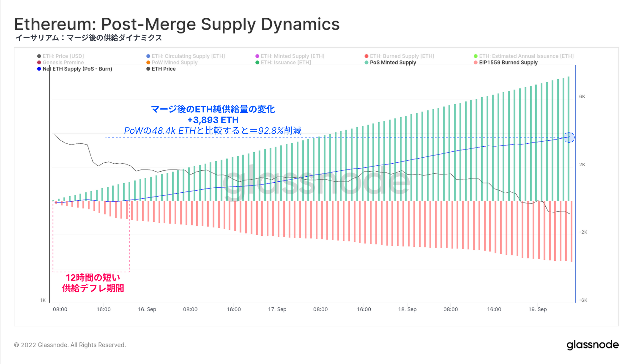Click the 6K right axis label
The image size is (632, 364).
[x=582, y=97]
